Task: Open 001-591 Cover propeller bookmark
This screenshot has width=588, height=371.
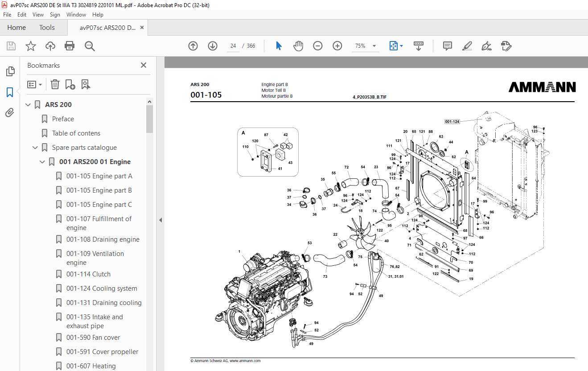Action: pyautogui.click(x=103, y=352)
